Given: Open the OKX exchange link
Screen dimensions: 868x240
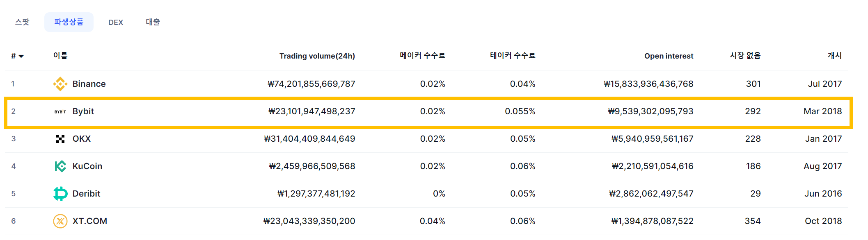Looking at the screenshot, I should pyautogui.click(x=82, y=139).
